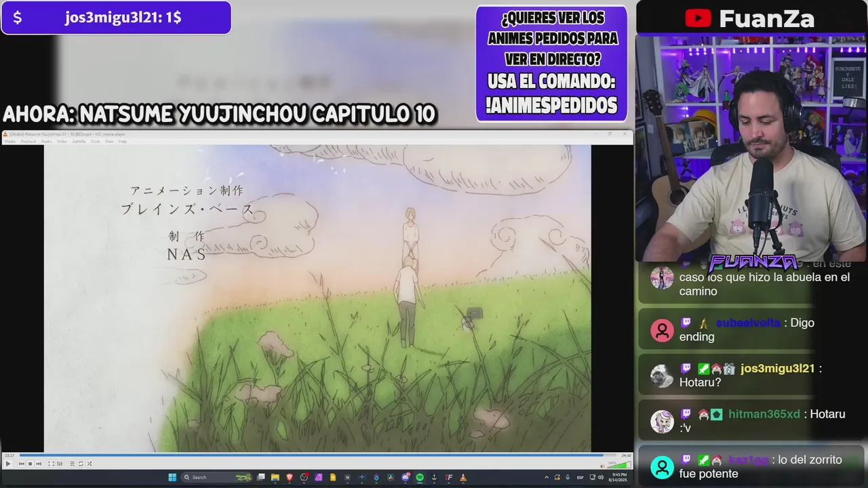
Task: Click the total time 24:00 label
Action: [626, 455]
